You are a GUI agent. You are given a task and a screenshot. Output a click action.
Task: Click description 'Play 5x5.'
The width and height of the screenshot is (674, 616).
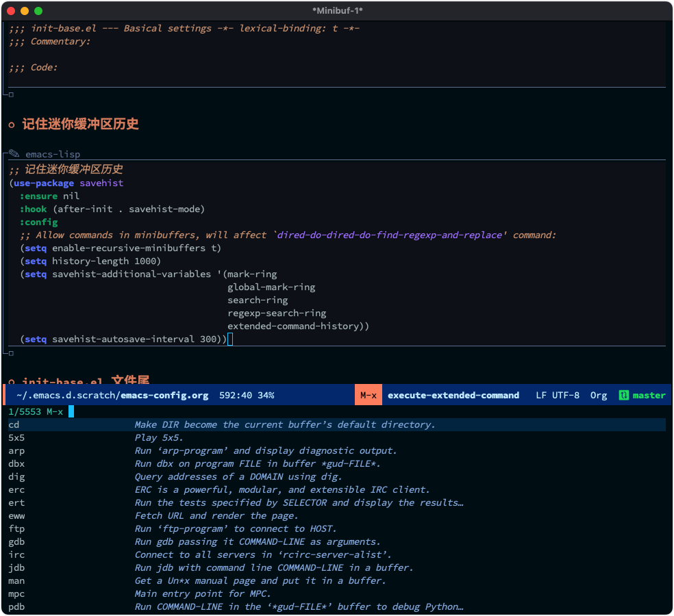pos(159,438)
